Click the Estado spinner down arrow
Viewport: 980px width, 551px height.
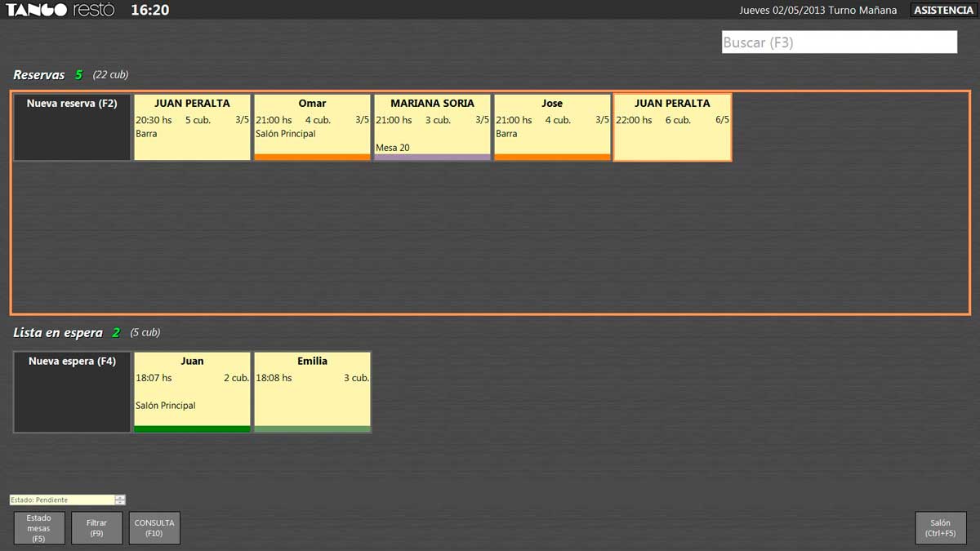pos(120,502)
